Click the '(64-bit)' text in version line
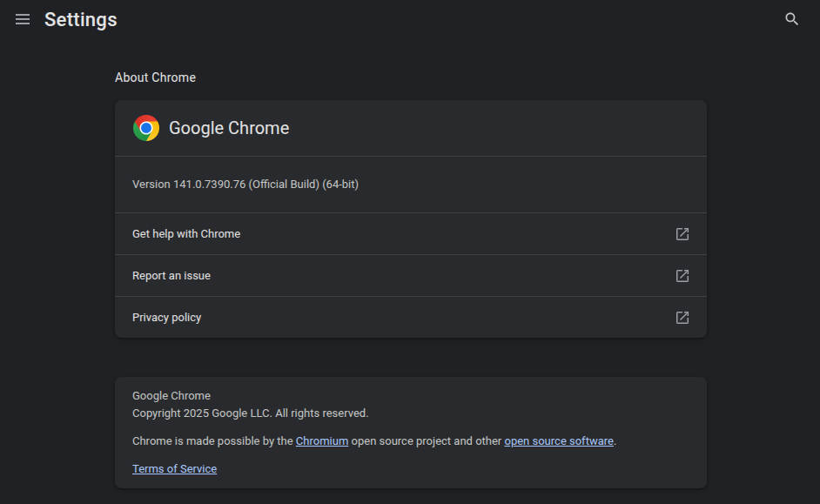Viewport: 820px width, 504px height. tap(340, 185)
